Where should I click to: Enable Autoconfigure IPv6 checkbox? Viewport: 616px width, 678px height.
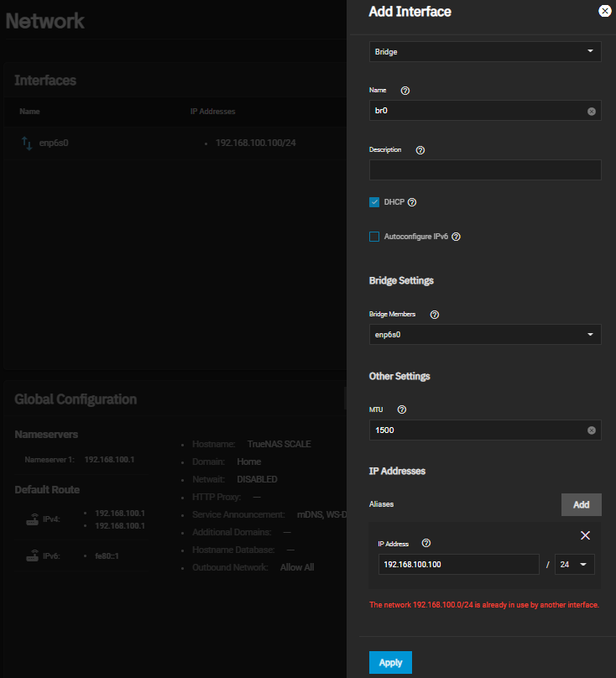tap(374, 237)
